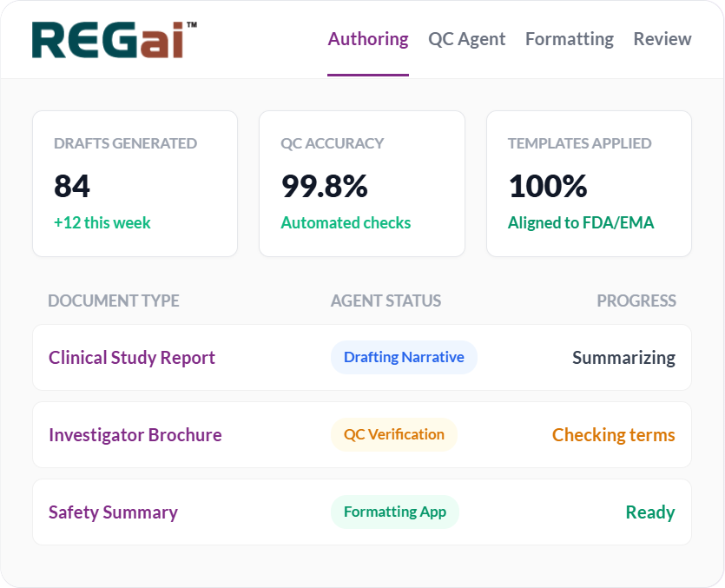Switch to the Review tab

coord(662,38)
